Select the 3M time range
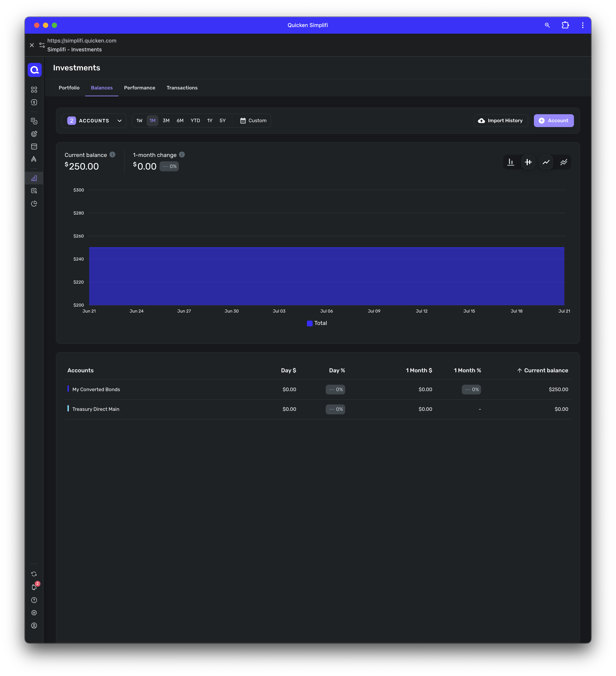Viewport: 616px width, 676px height. [x=166, y=121]
